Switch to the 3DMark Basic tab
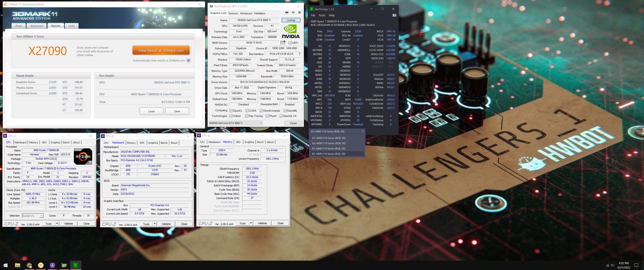The width and height of the screenshot is (644, 270). 19,26
